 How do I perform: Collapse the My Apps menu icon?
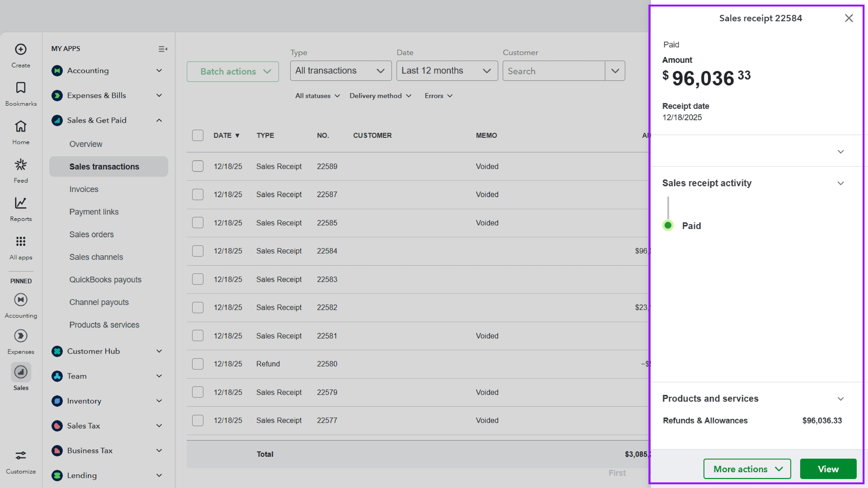(163, 49)
